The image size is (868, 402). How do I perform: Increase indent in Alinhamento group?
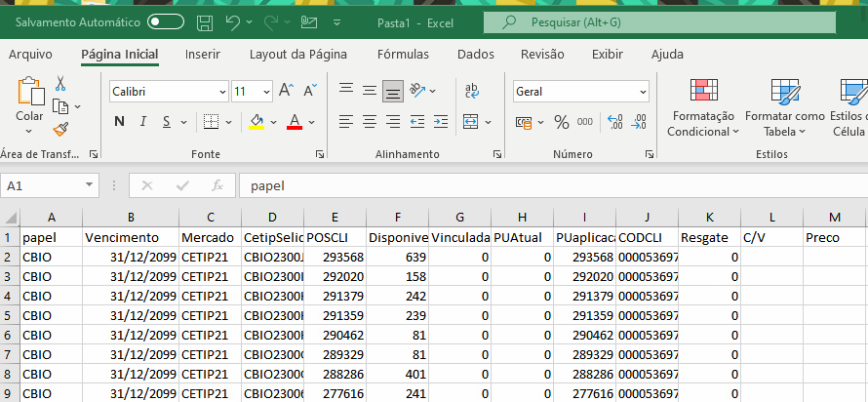tap(441, 121)
